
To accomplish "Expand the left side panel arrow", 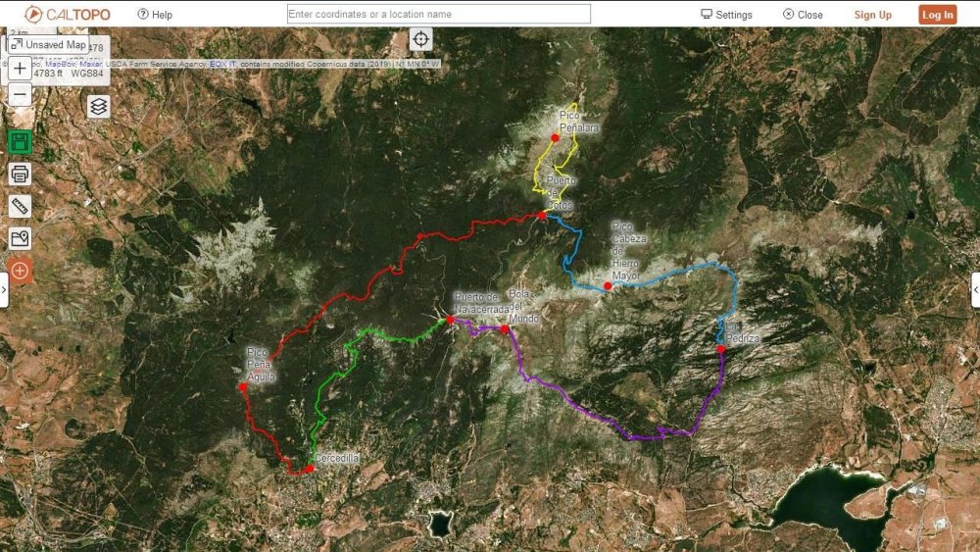I will (4, 289).
